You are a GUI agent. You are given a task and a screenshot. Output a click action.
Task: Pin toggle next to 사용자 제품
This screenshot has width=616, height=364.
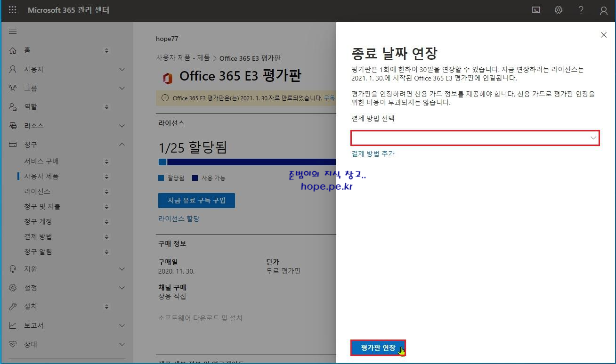106,177
